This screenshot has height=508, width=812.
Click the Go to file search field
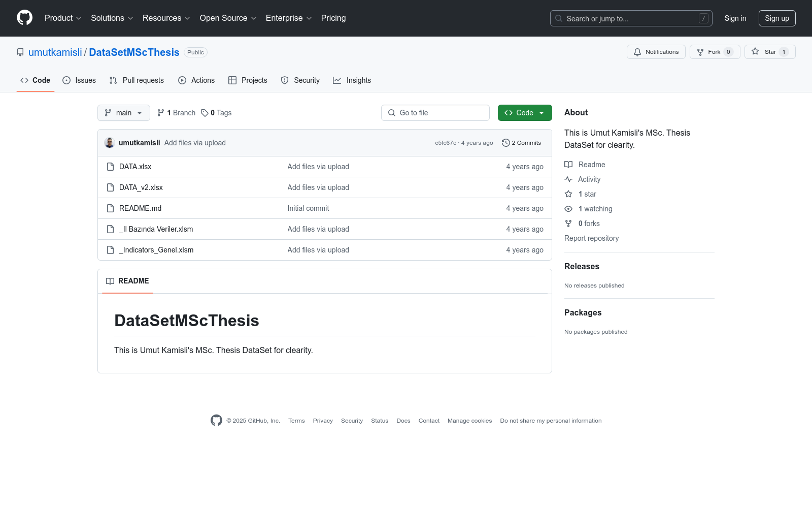click(x=435, y=113)
